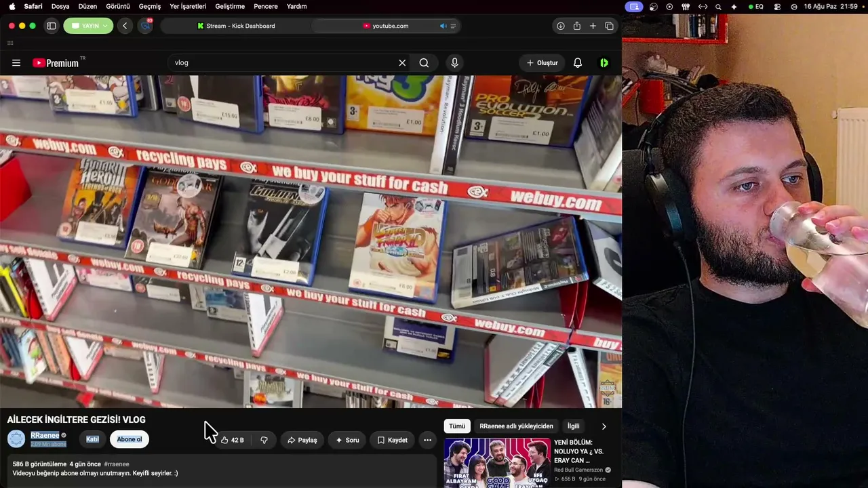Viewport: 868px width, 488px height.
Task: Click the play circle menu bar icon
Action: [669, 6]
